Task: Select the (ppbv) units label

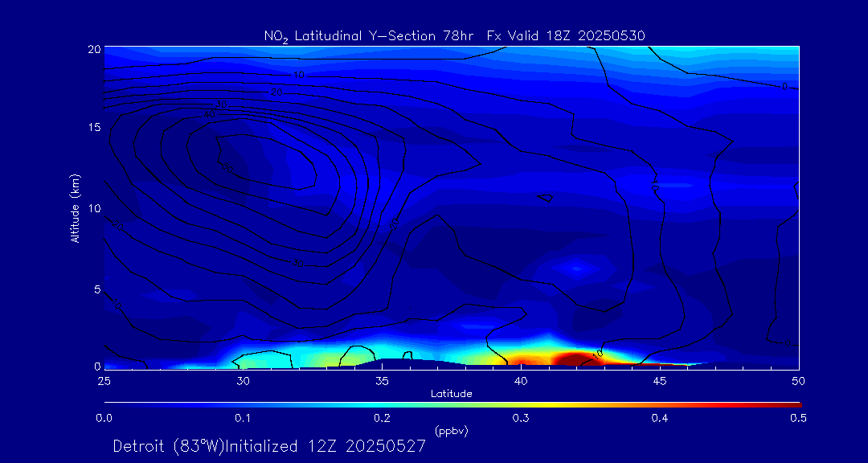Action: click(451, 432)
